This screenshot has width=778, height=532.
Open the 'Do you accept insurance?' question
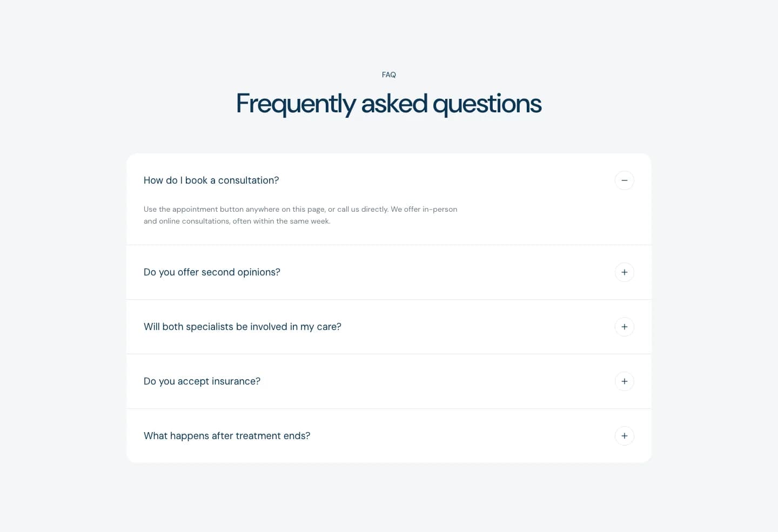click(388, 381)
